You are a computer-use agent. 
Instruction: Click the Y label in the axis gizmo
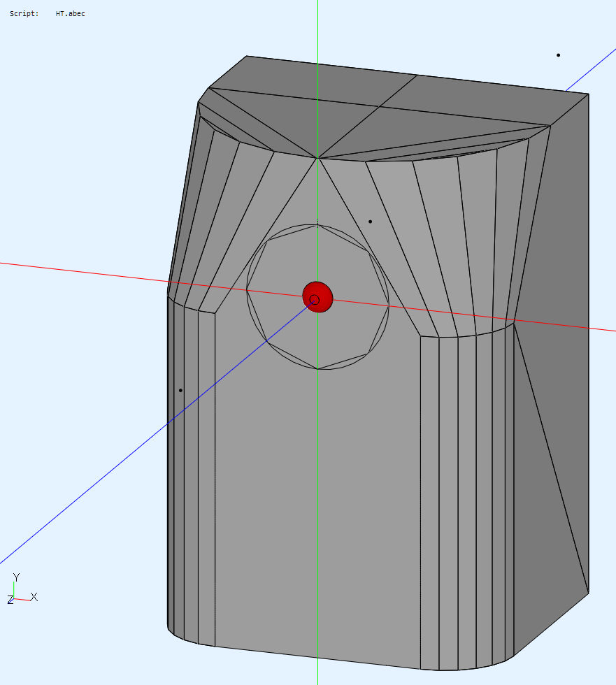[16, 577]
